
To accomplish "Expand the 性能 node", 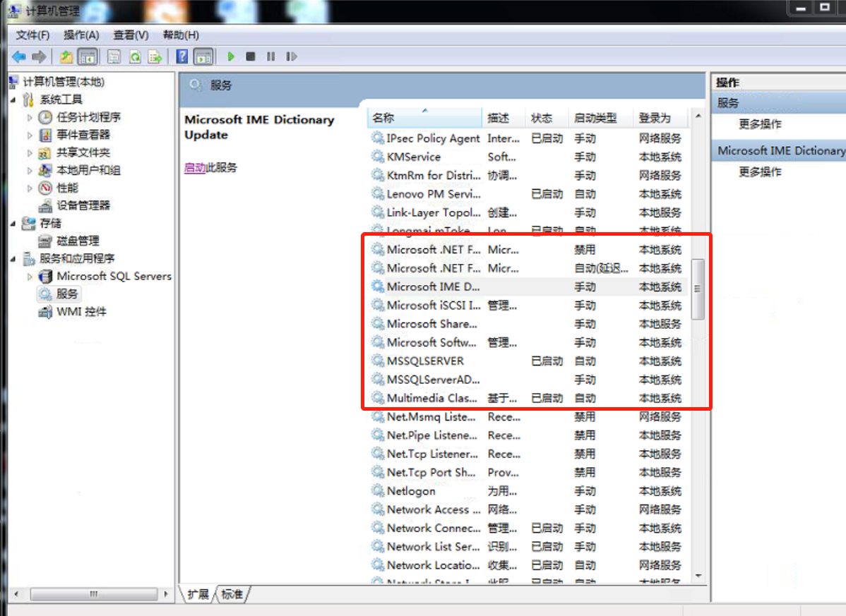I will [x=30, y=188].
